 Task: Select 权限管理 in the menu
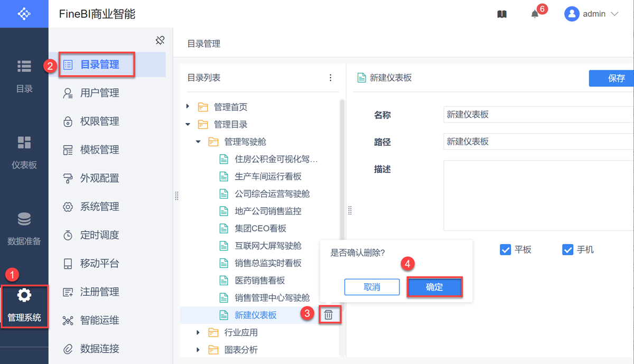click(99, 122)
